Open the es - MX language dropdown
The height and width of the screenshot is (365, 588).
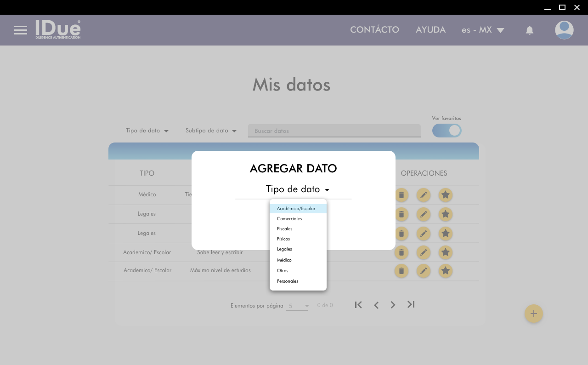coord(483,30)
